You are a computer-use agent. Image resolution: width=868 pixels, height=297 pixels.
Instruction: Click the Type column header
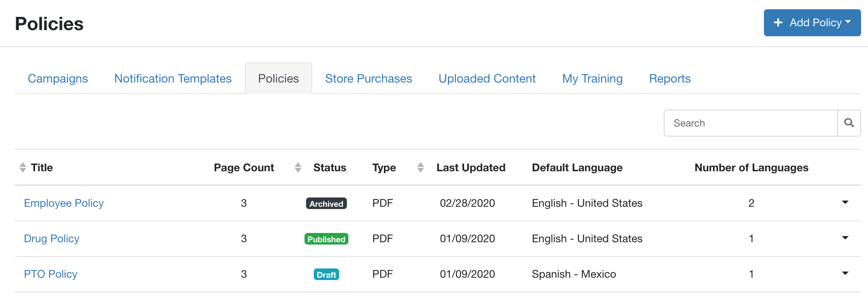click(384, 168)
